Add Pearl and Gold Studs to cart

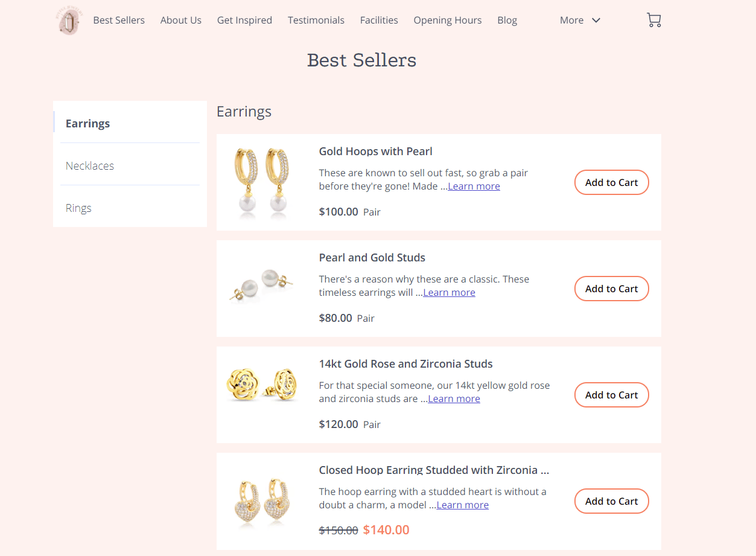pos(611,289)
